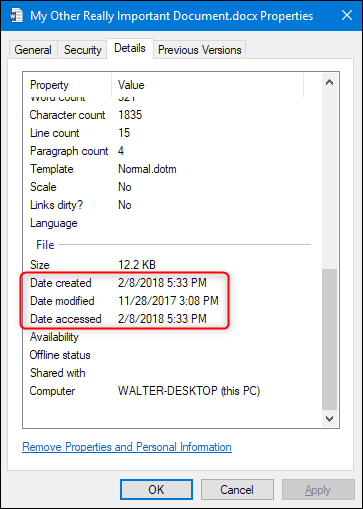Image resolution: width=363 pixels, height=509 pixels.
Task: Click the Links dirty? value No
Action: [x=125, y=205]
